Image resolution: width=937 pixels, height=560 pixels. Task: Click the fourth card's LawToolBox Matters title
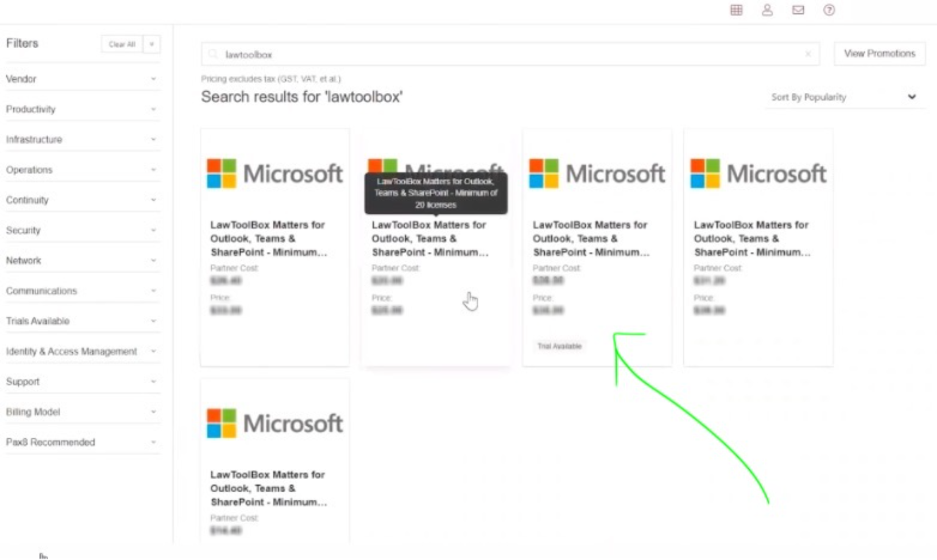[x=752, y=238]
